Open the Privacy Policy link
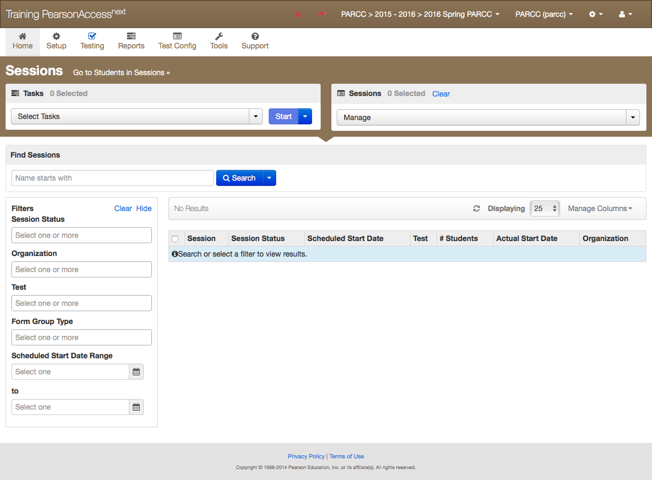652x480 pixels. pos(306,456)
